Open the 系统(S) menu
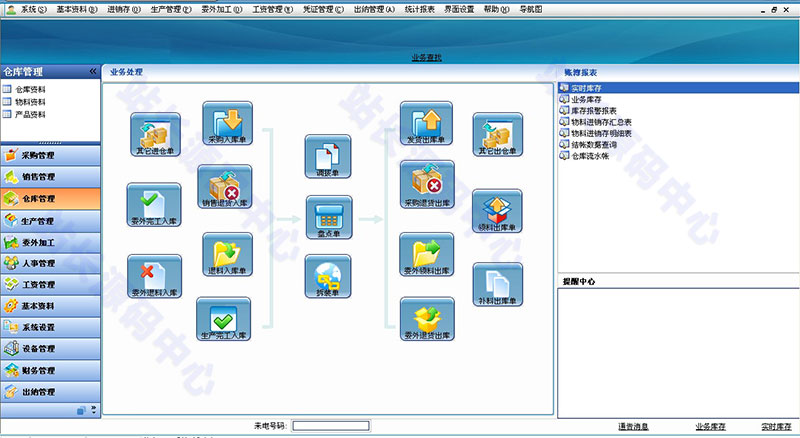This screenshot has height=438, width=800. tap(34, 9)
